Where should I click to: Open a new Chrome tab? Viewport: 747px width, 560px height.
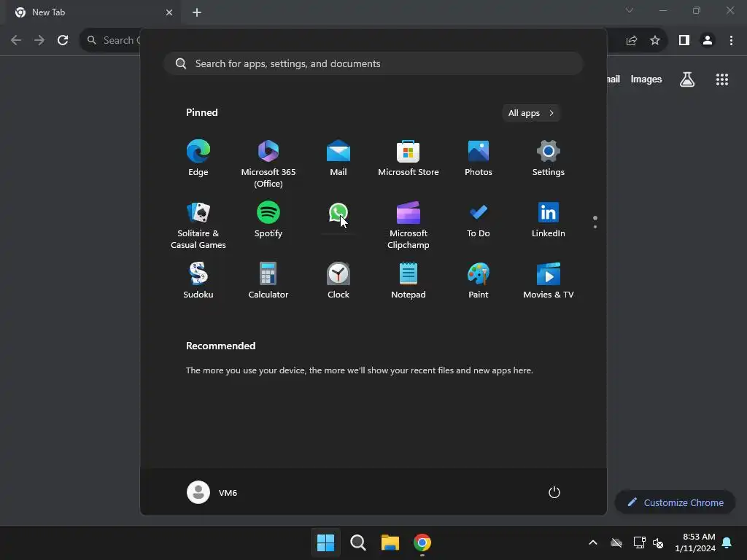pos(197,12)
